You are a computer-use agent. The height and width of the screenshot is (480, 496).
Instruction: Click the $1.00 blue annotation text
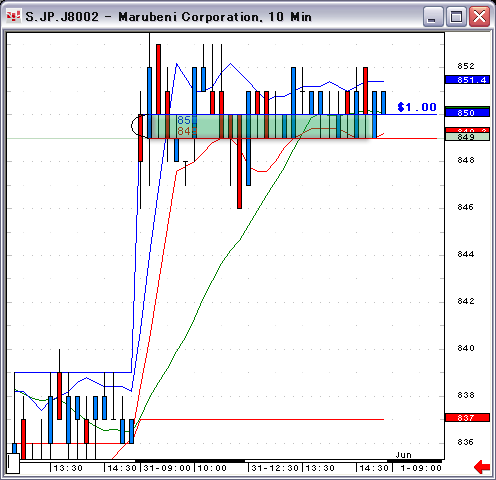[417, 107]
